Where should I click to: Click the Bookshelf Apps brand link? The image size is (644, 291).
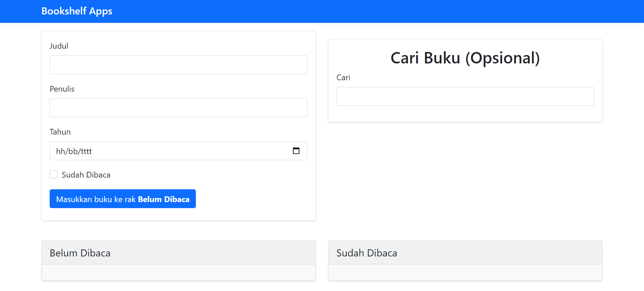click(x=77, y=11)
